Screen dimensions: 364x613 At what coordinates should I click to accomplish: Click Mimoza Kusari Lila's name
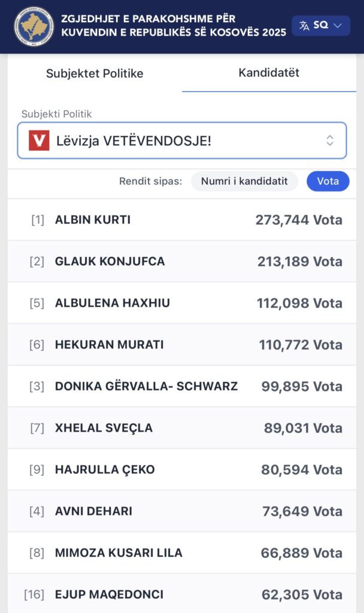119,553
